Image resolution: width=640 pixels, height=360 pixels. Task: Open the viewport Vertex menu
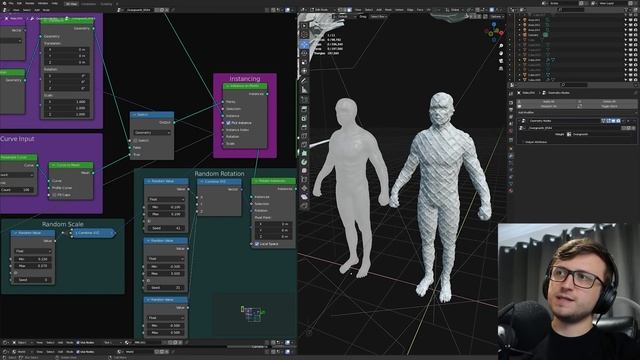399,10
